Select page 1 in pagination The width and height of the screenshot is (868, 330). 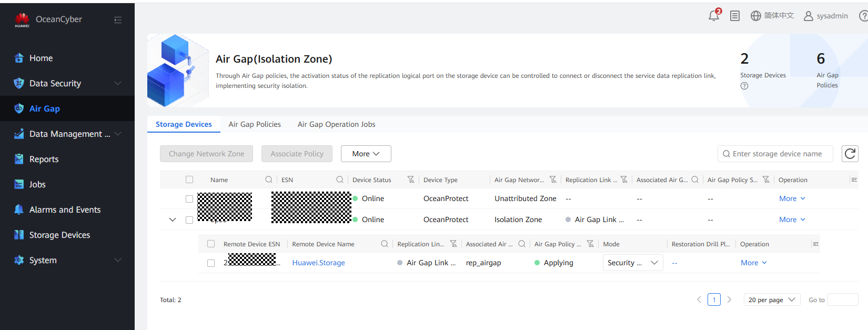coord(714,299)
